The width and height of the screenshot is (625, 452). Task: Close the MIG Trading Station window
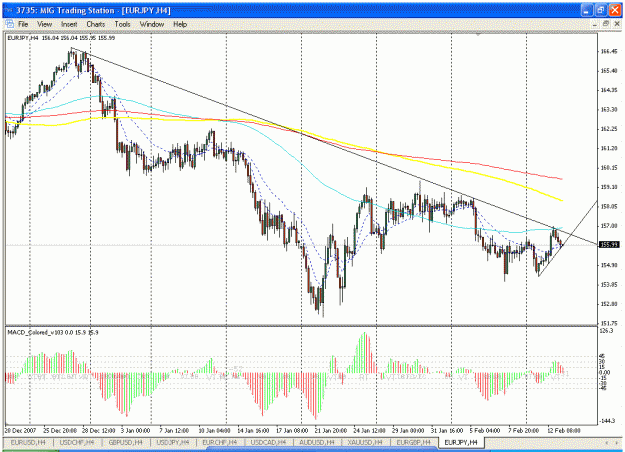615,10
